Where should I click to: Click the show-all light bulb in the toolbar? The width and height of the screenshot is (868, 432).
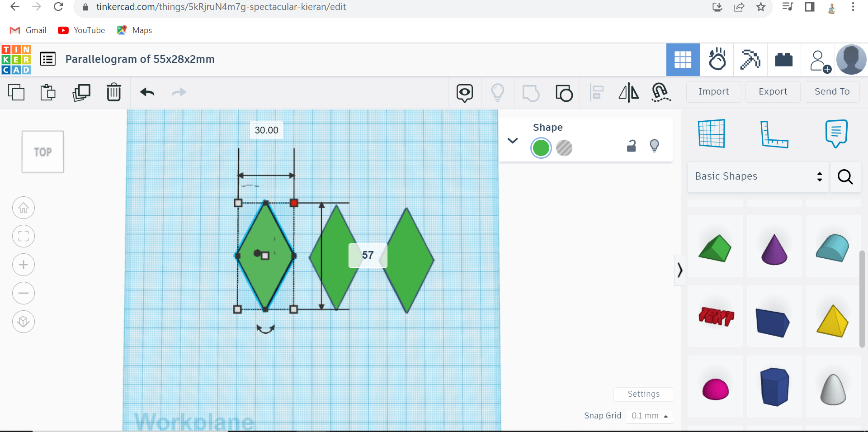tap(498, 92)
